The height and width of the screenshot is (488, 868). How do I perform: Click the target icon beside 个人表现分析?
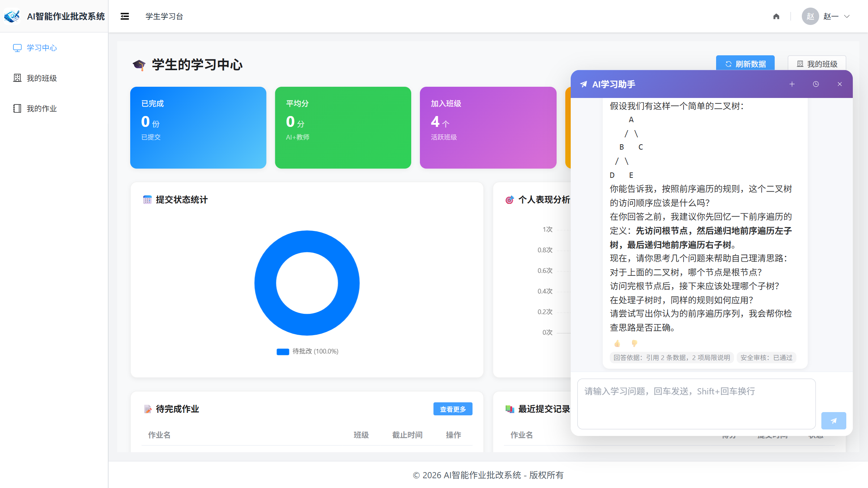pyautogui.click(x=510, y=200)
